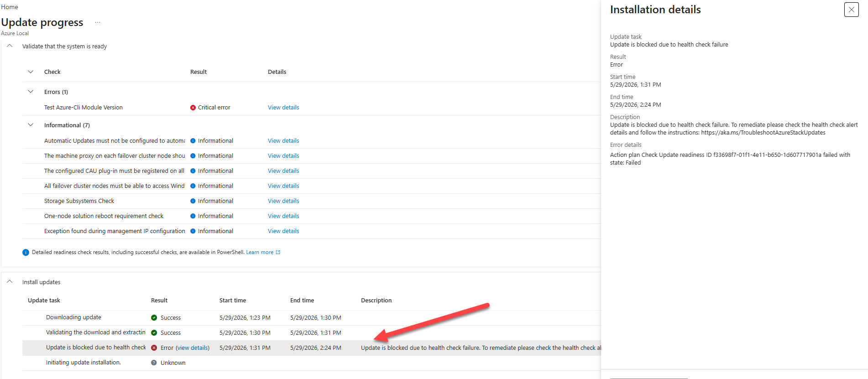Viewport: 868px width, 379px height.
Task: View details for configured CAU plug-in check
Action: [x=283, y=171]
